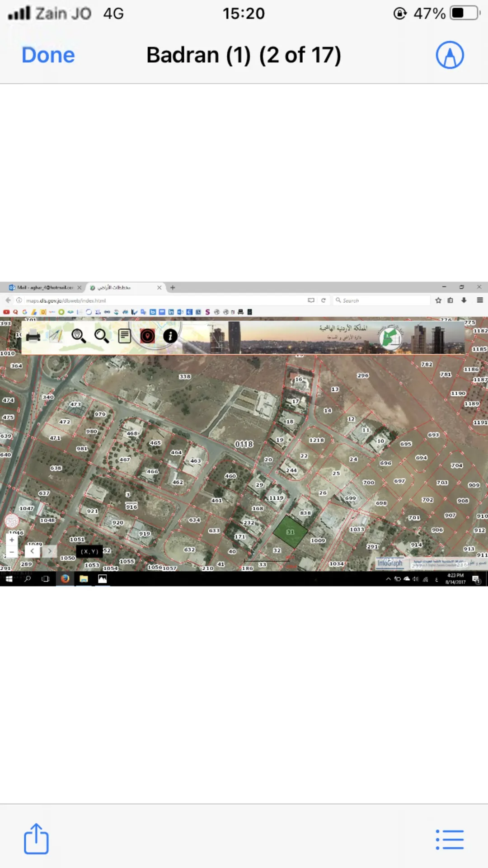Show the attachment list icon

point(450,840)
